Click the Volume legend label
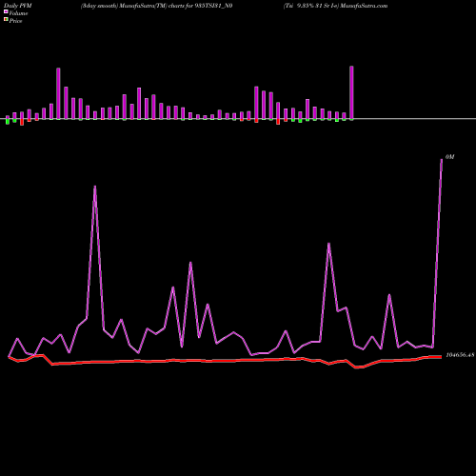 click(18, 13)
